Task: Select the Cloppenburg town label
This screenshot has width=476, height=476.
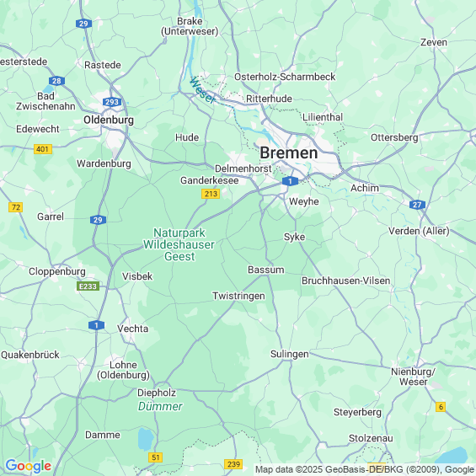Action: (x=57, y=271)
